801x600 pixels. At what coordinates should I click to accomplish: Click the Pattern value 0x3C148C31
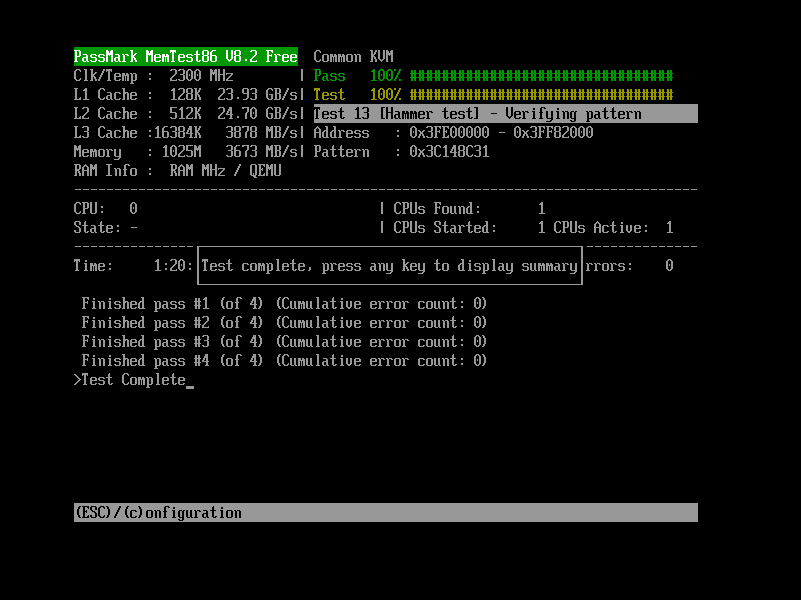449,152
